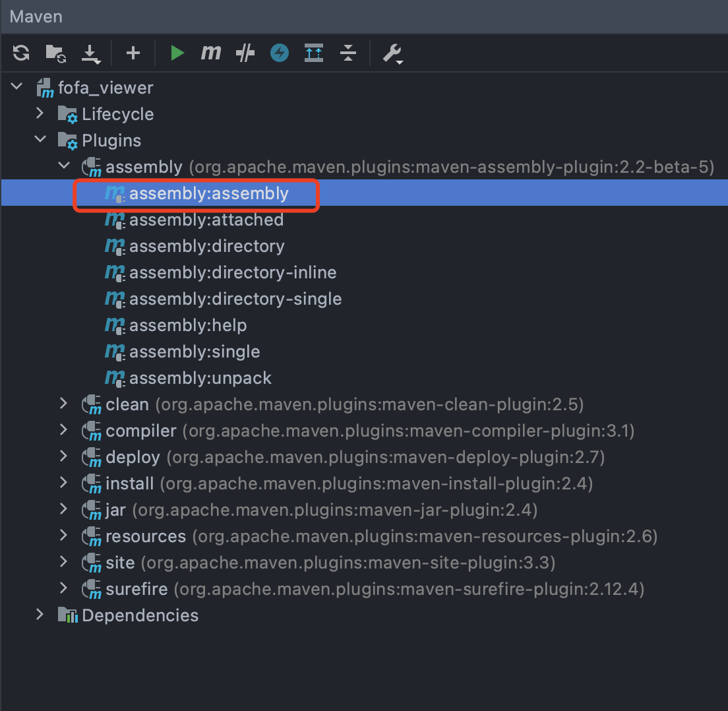The height and width of the screenshot is (711, 728).
Task: Expand the jar plugin node
Action: tap(63, 509)
